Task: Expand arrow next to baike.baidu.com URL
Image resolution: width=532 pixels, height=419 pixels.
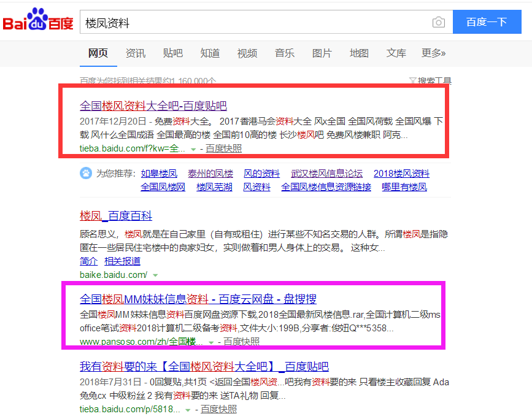Action: click(x=155, y=275)
